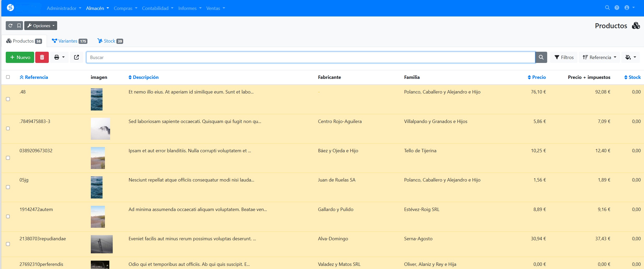Click the top navbar search icon

click(x=607, y=8)
